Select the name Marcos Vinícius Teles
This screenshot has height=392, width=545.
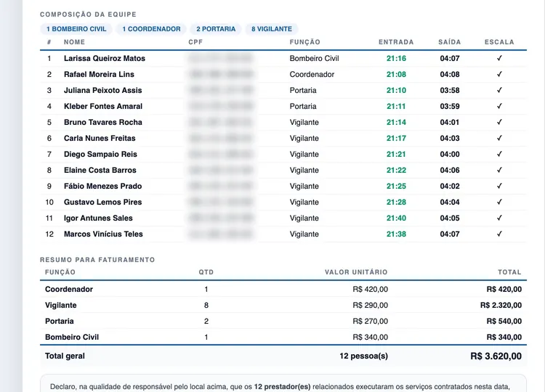[x=103, y=234]
